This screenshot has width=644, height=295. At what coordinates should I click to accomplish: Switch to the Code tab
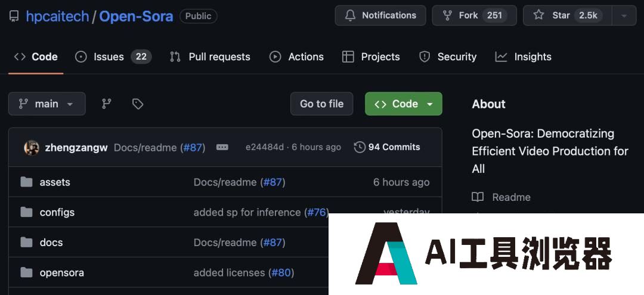36,57
